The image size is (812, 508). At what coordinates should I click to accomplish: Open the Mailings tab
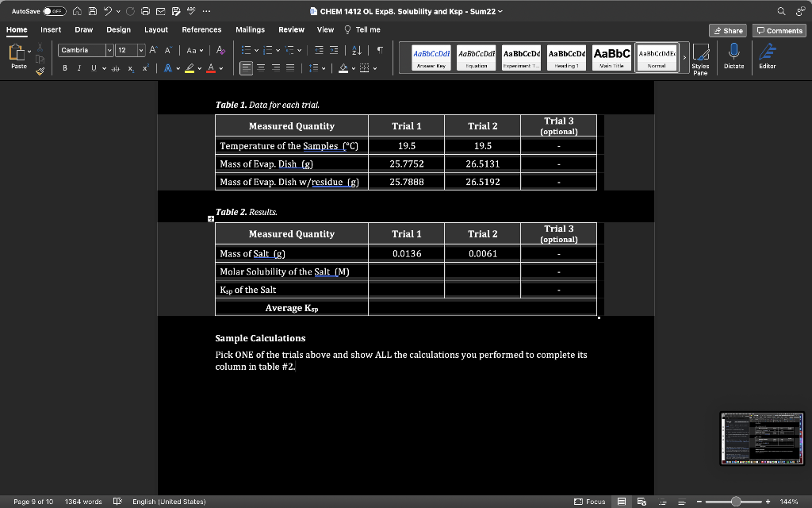250,29
